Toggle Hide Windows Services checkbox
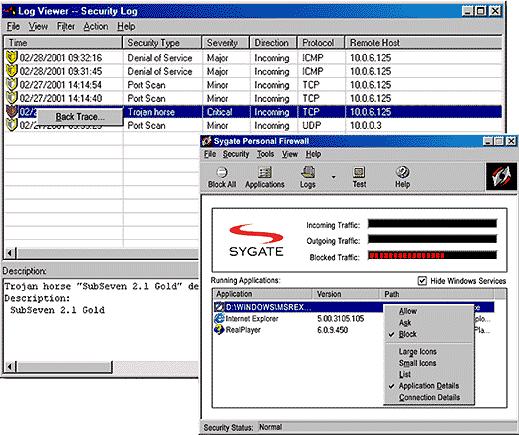The image size is (519, 435). coord(422,281)
